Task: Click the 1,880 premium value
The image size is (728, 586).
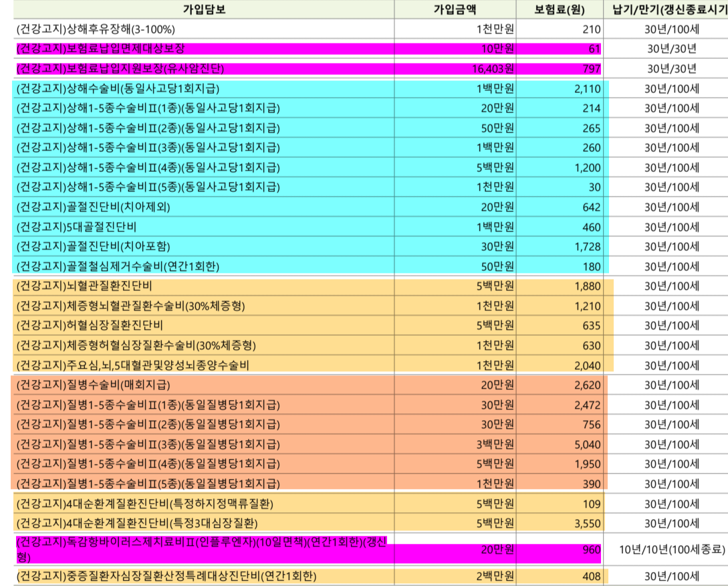Action: click(588, 286)
